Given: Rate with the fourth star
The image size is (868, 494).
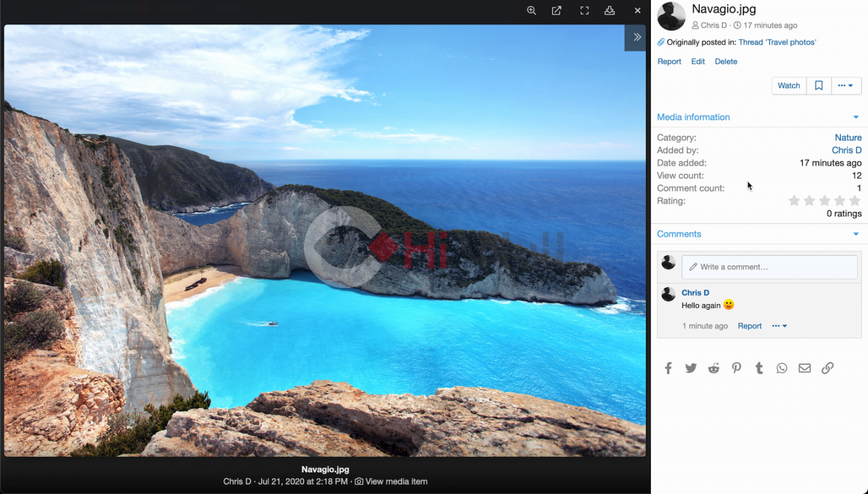Looking at the screenshot, I should [840, 201].
